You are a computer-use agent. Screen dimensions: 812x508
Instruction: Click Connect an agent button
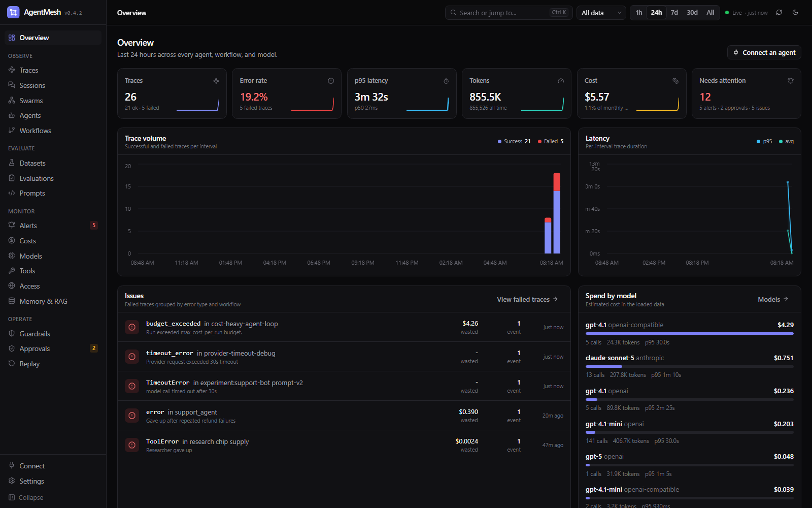click(x=764, y=53)
